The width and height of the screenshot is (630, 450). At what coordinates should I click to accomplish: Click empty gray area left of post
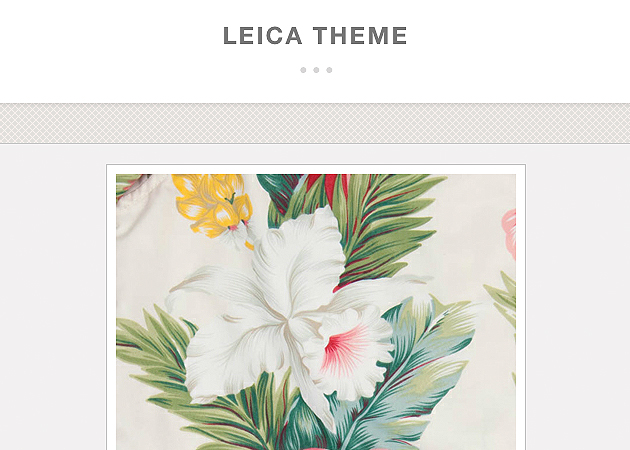(x=52, y=297)
